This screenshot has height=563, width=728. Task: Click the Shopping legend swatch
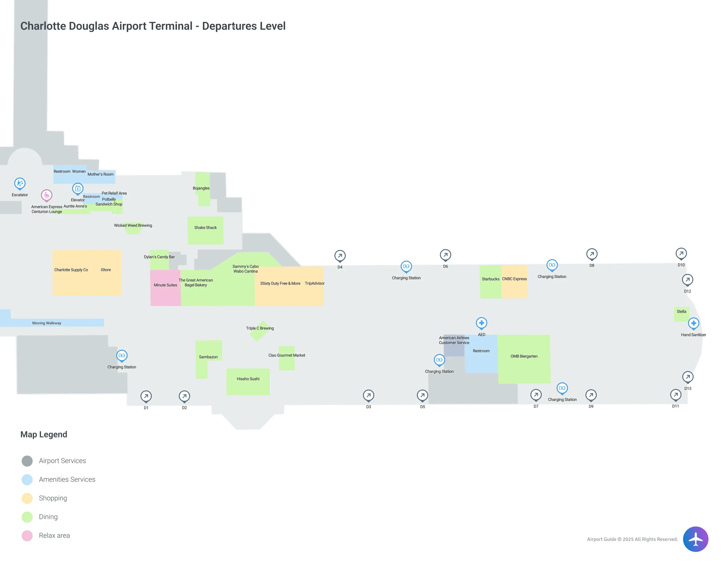click(27, 498)
